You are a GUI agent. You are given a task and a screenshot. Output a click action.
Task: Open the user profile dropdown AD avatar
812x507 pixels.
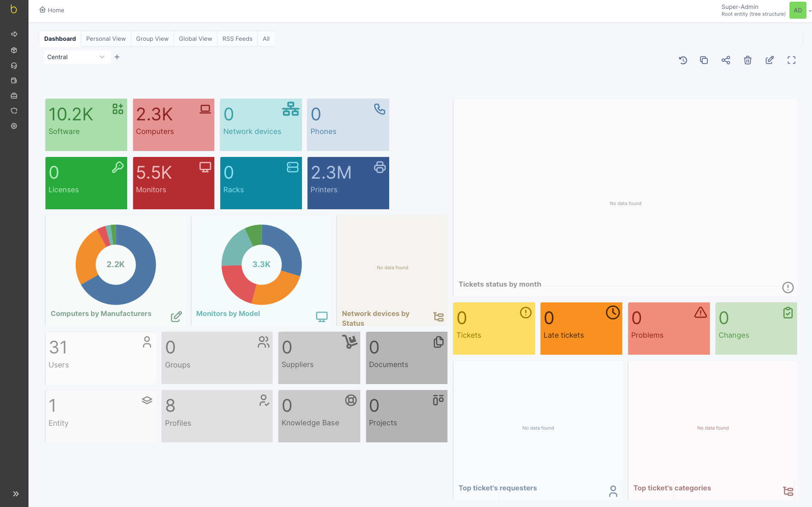pyautogui.click(x=798, y=10)
